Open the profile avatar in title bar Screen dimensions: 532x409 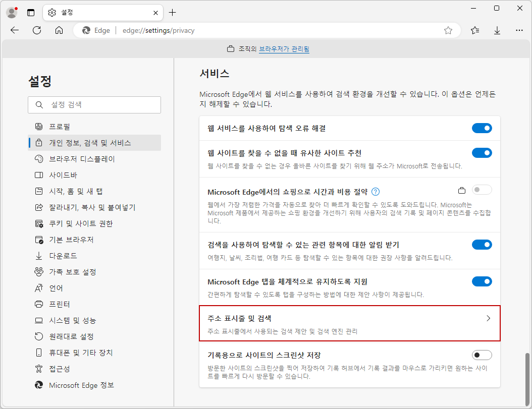click(x=12, y=13)
